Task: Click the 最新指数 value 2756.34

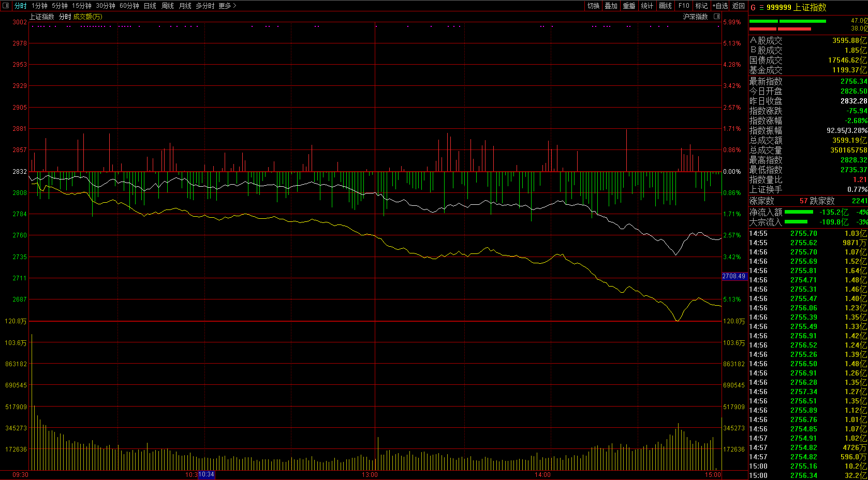Action: coord(854,81)
